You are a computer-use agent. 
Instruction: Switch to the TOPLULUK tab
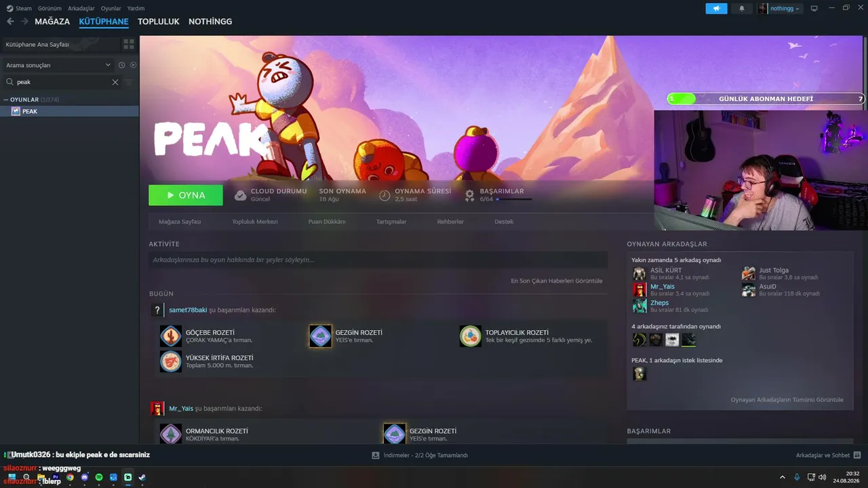tap(159, 22)
